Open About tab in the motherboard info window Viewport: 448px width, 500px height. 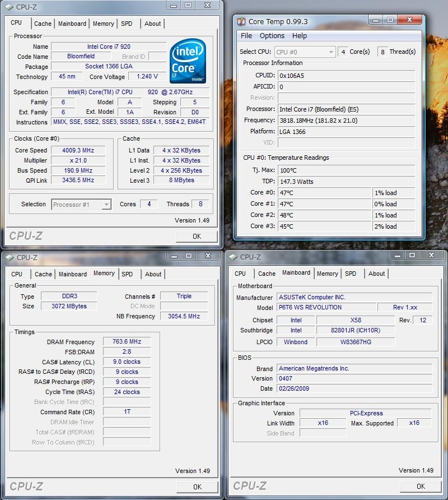[x=376, y=274]
